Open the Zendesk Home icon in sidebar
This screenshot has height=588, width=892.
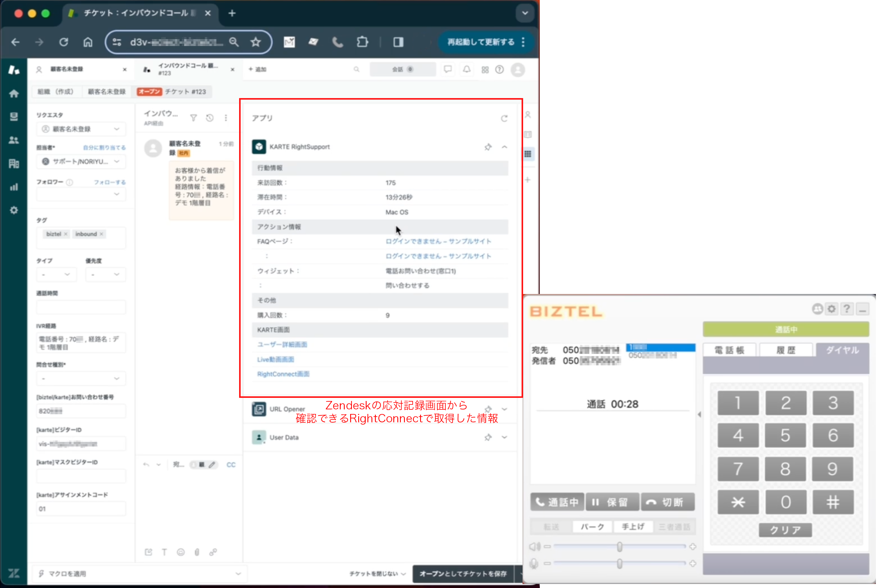(14, 93)
